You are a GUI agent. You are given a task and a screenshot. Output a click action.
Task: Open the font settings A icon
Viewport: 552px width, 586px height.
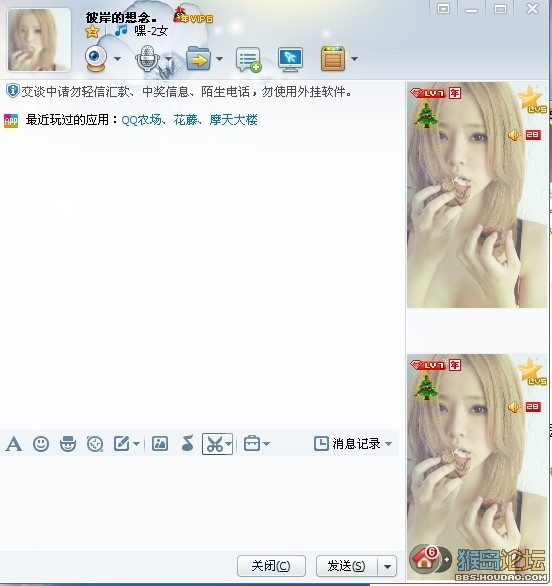click(x=14, y=444)
